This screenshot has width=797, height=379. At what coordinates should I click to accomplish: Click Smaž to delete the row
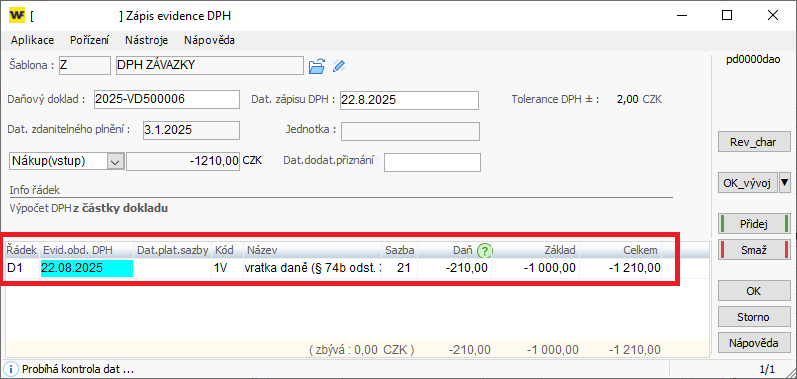[x=755, y=250]
